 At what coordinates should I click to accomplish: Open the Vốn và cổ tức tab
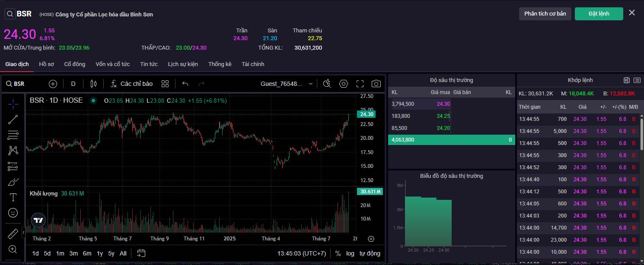coord(112,64)
